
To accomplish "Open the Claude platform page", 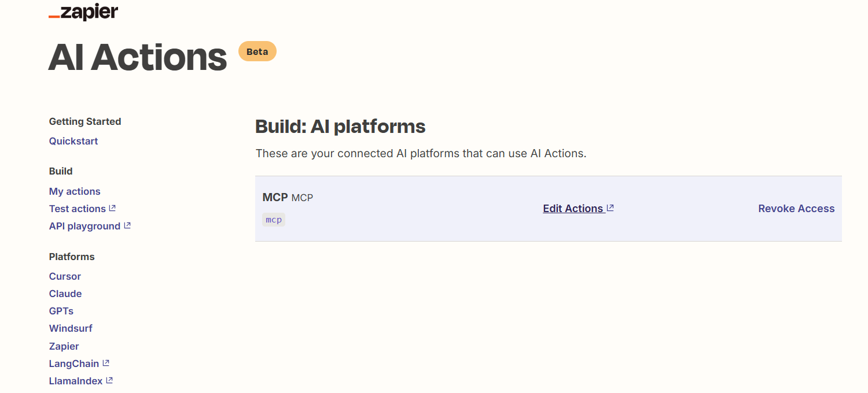I will (65, 294).
